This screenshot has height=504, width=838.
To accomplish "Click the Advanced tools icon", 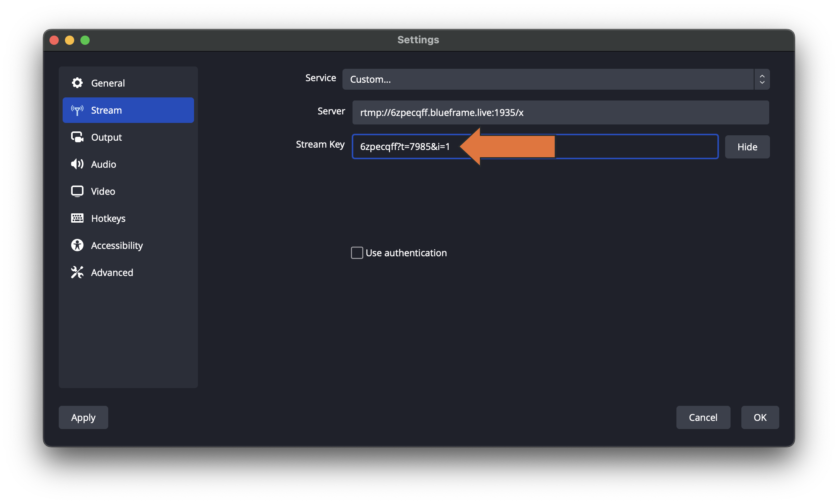I will click(77, 272).
